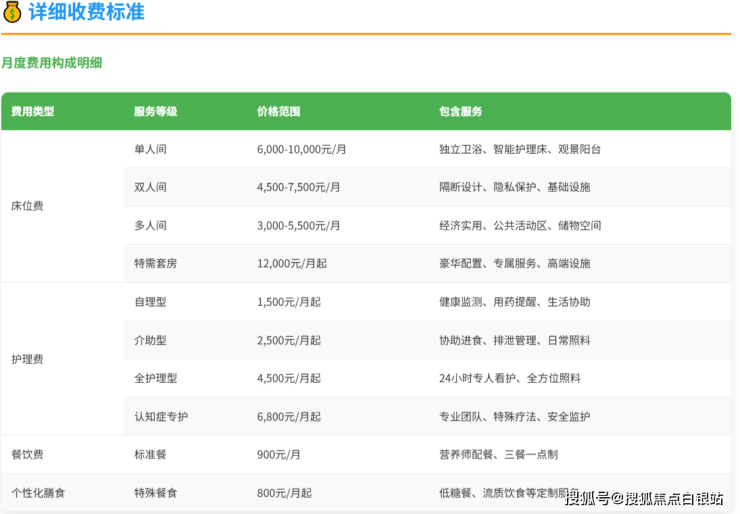Screen dimensions: 740x514
Task: Click the 800元/月起 price cell
Action: 284,493
